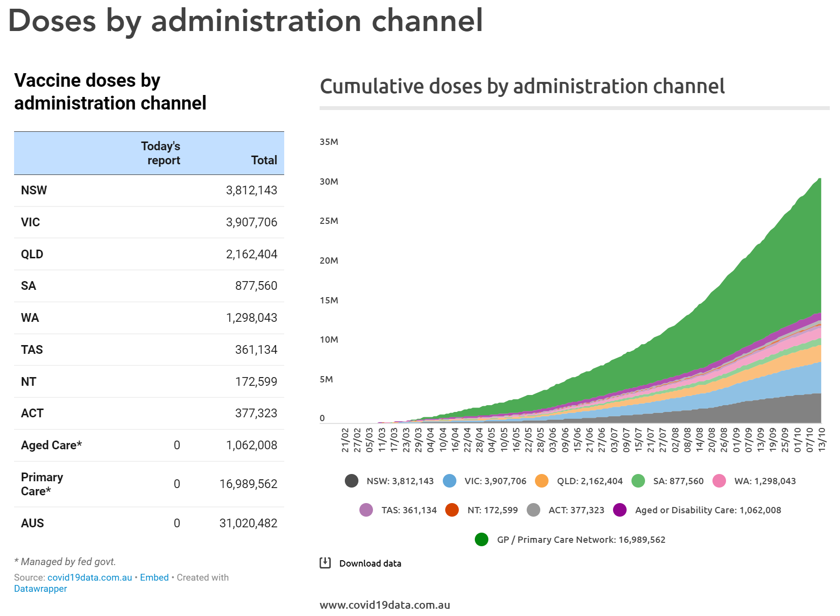
Task: Click the GP / Primary Care Network legend dot
Action: point(482,539)
